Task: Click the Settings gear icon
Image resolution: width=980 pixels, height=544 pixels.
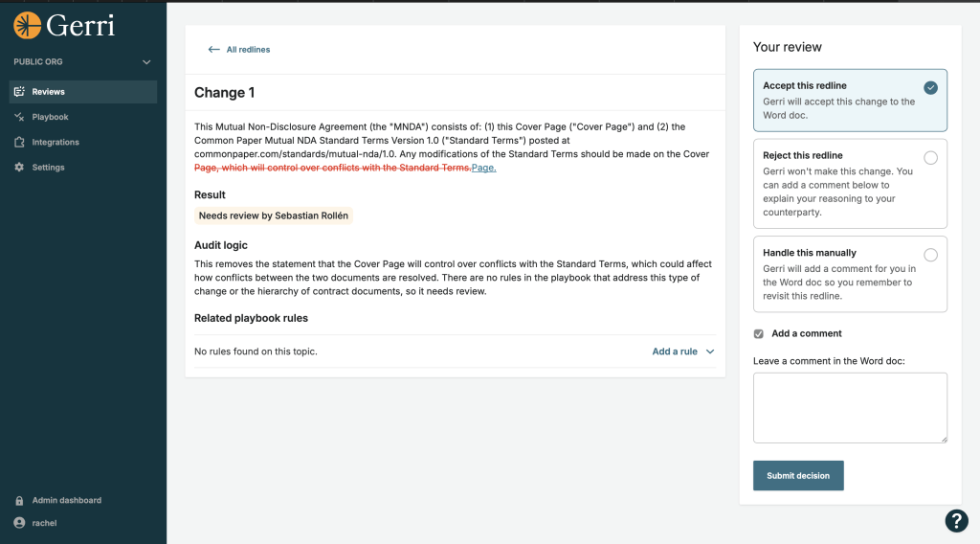Action: 19,167
